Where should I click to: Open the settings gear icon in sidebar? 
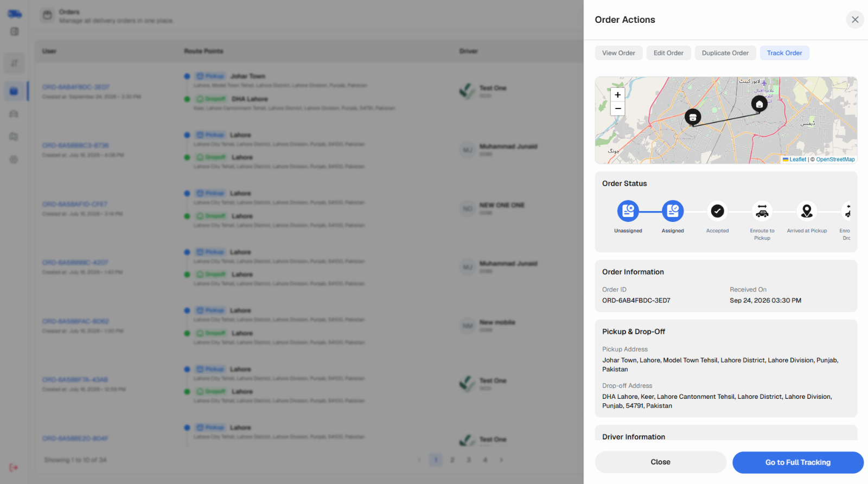point(14,160)
